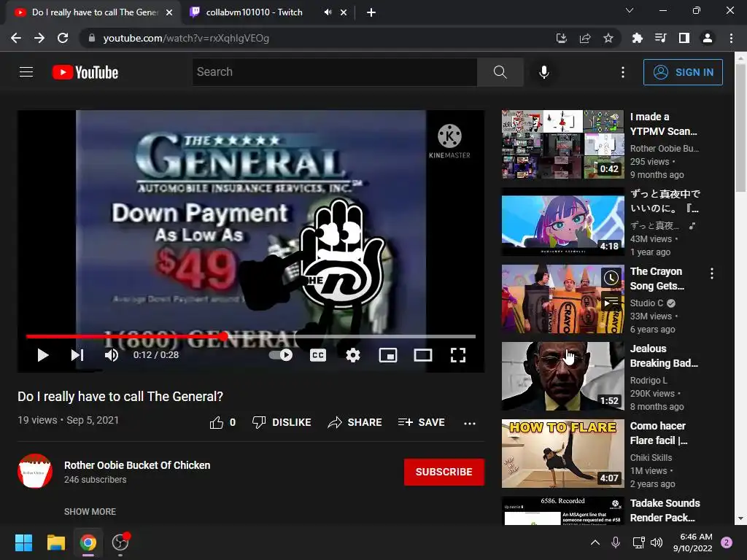Switch to collabvm101010 Twitch tab
Image resolution: width=747 pixels, height=560 pixels.
click(x=254, y=12)
